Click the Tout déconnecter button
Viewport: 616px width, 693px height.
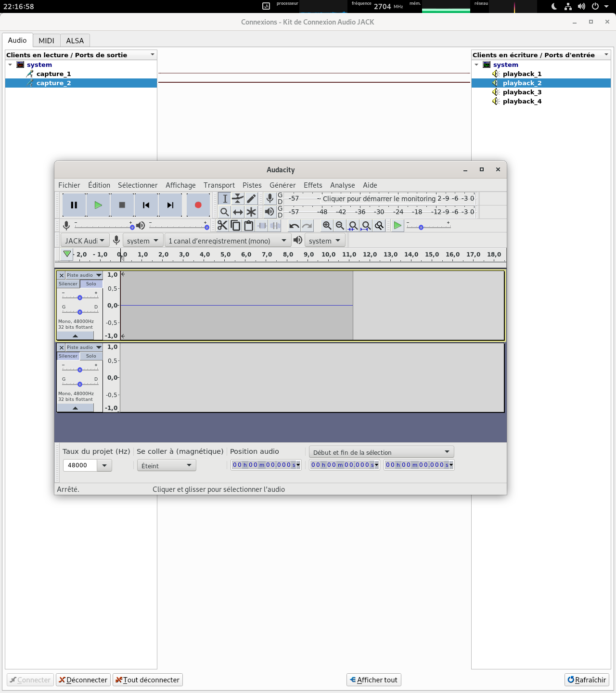click(147, 680)
